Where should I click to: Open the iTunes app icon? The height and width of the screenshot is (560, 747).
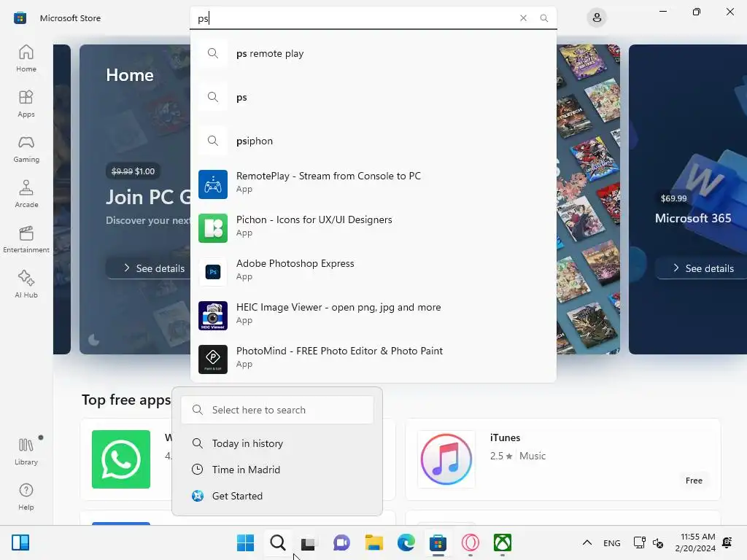coord(446,459)
